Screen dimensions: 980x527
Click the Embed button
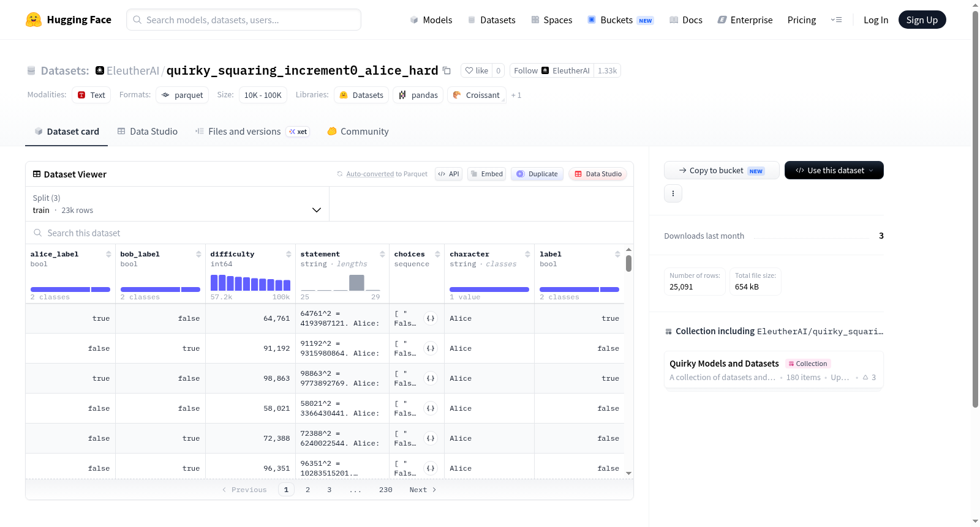[x=486, y=174]
